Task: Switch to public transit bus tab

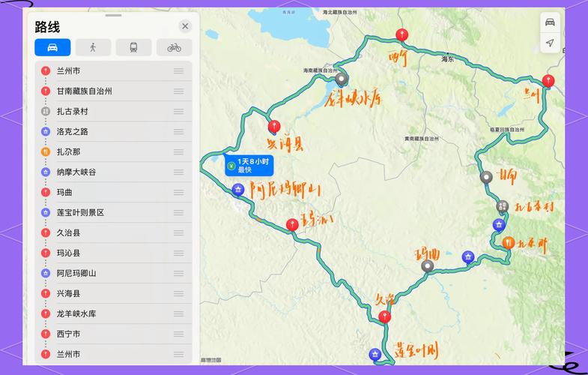Action: click(x=133, y=47)
